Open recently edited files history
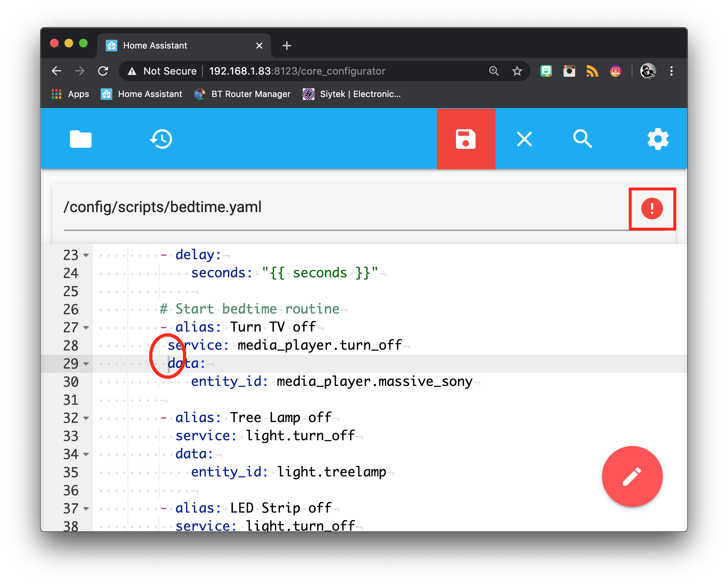 point(161,139)
